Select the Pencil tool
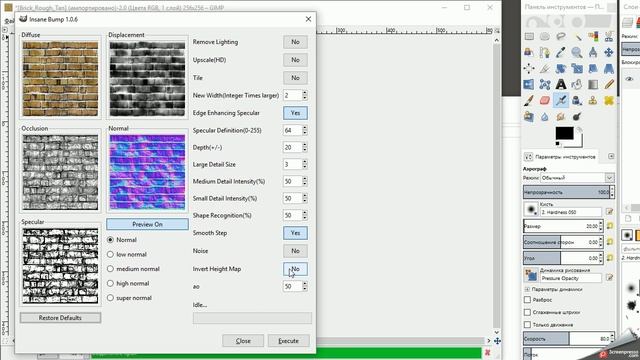This screenshot has height=360, width=640. tap(609, 84)
